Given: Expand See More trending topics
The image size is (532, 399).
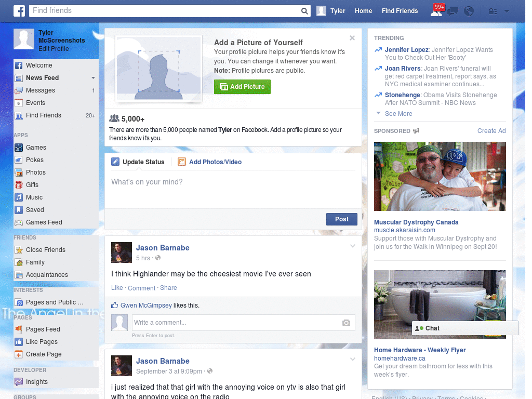Looking at the screenshot, I should (x=398, y=114).
